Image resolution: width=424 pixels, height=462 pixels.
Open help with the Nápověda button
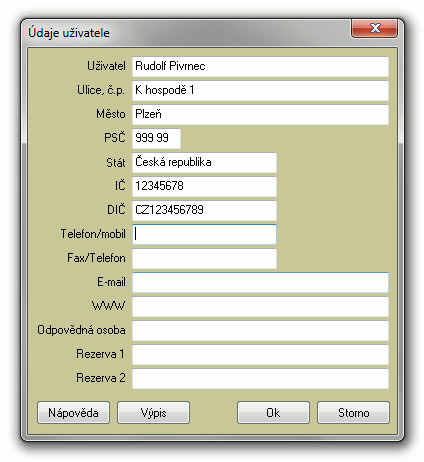(x=73, y=413)
